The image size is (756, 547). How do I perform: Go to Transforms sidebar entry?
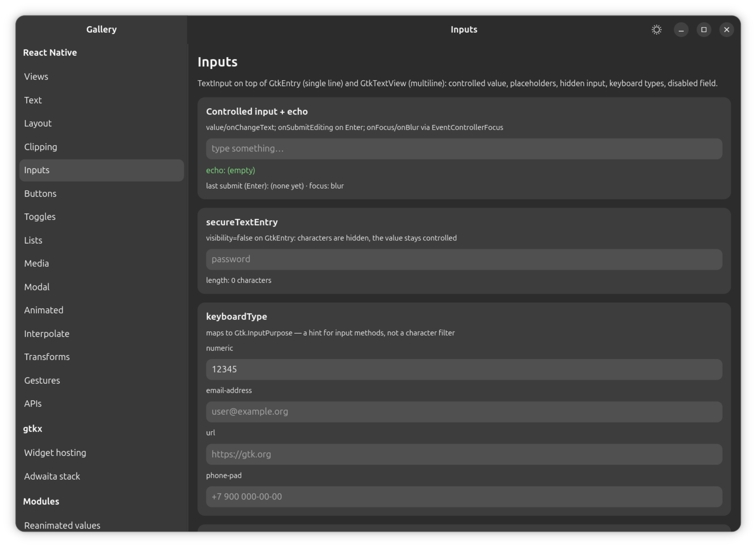click(x=102, y=357)
